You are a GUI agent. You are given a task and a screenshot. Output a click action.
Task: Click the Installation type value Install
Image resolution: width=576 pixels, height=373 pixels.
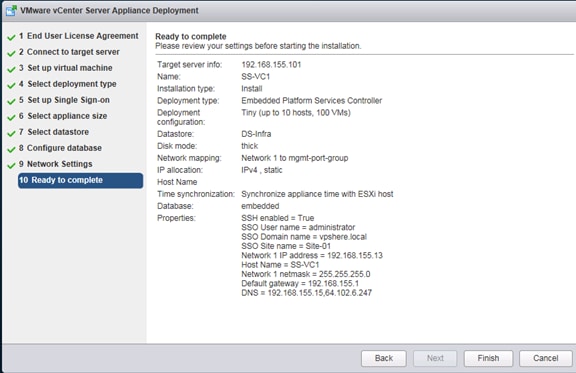point(252,89)
